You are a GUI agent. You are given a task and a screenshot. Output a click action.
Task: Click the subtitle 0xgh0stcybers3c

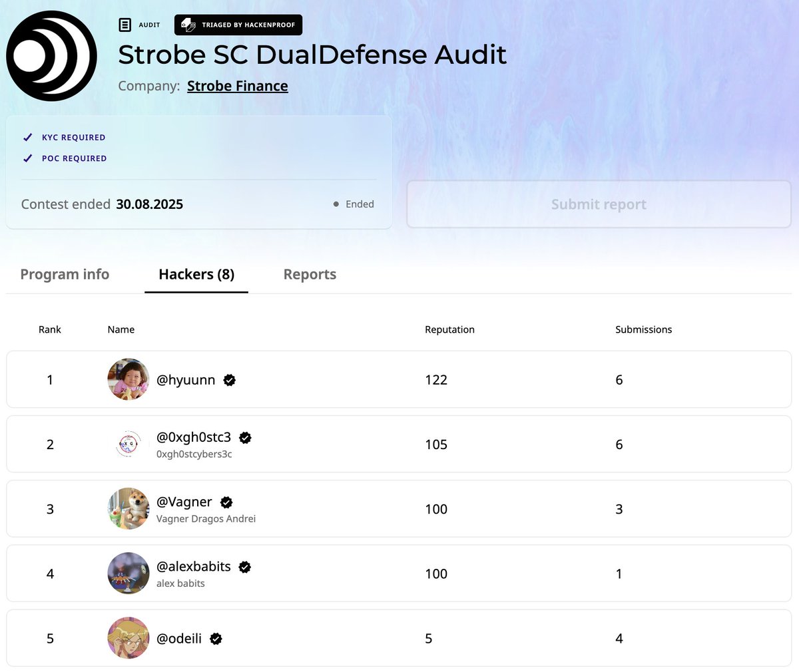pyautogui.click(x=194, y=454)
